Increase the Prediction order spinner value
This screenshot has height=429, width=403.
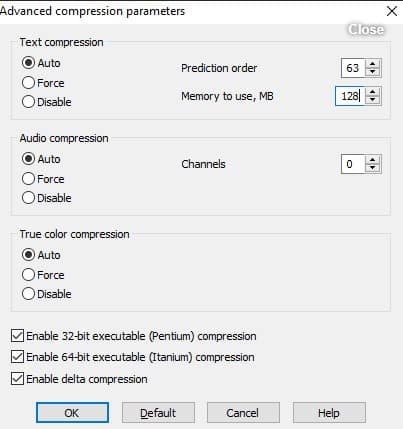click(372, 64)
